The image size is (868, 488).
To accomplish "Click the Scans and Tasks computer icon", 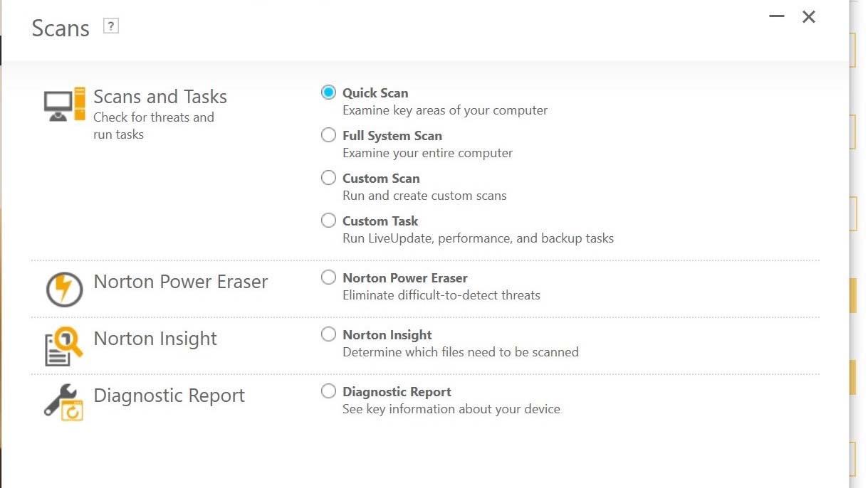I will (x=65, y=106).
